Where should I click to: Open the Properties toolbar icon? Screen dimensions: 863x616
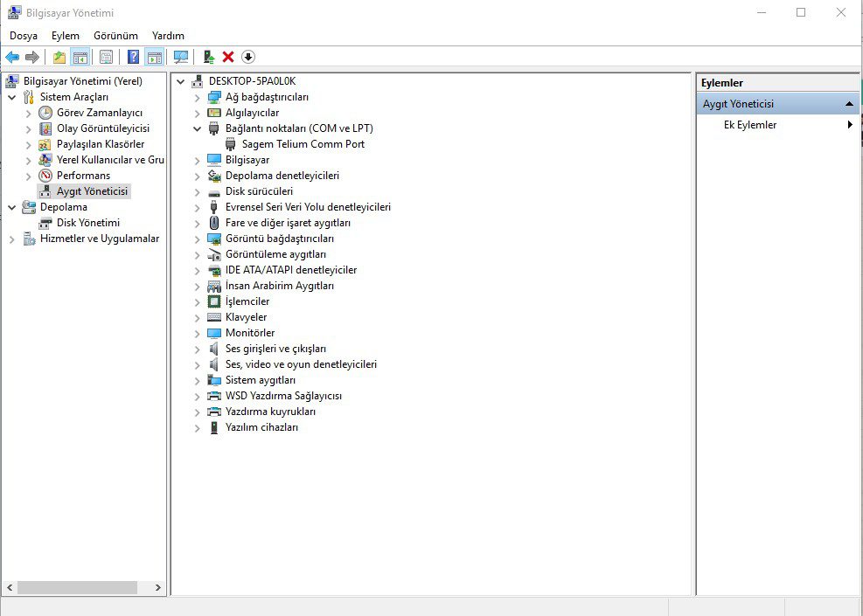pyautogui.click(x=106, y=58)
